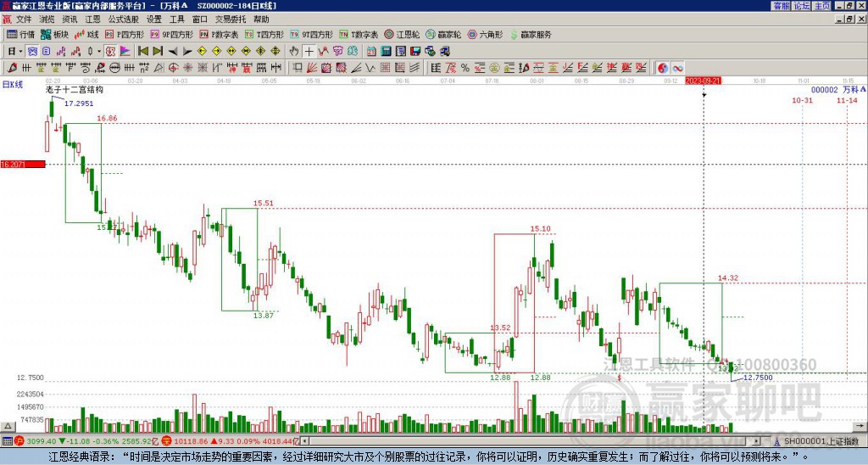Image resolution: width=868 pixels, height=465 pixels.
Task: Open the P四方形 square tool
Action: [x=125, y=34]
